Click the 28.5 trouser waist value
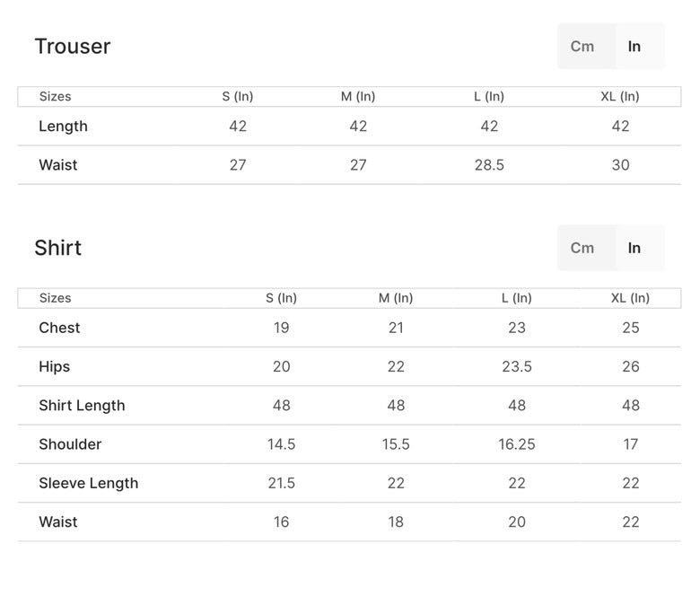Screen dimensions: 700x614 (x=489, y=165)
